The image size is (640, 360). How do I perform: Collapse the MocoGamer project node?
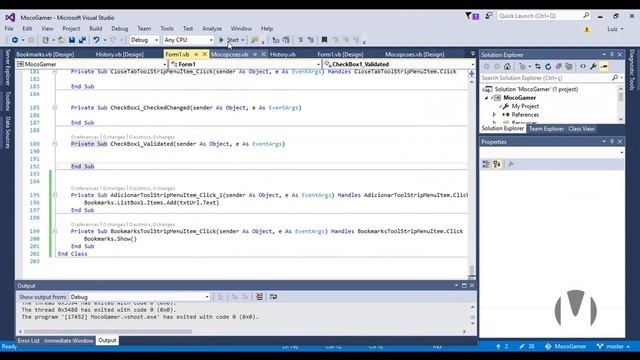click(486, 98)
